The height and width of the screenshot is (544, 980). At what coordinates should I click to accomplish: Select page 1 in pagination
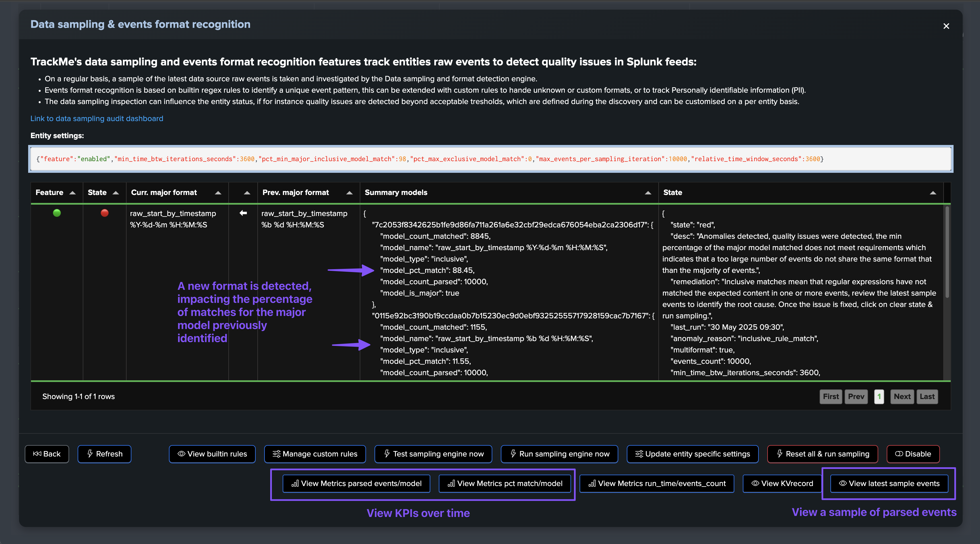pos(879,396)
